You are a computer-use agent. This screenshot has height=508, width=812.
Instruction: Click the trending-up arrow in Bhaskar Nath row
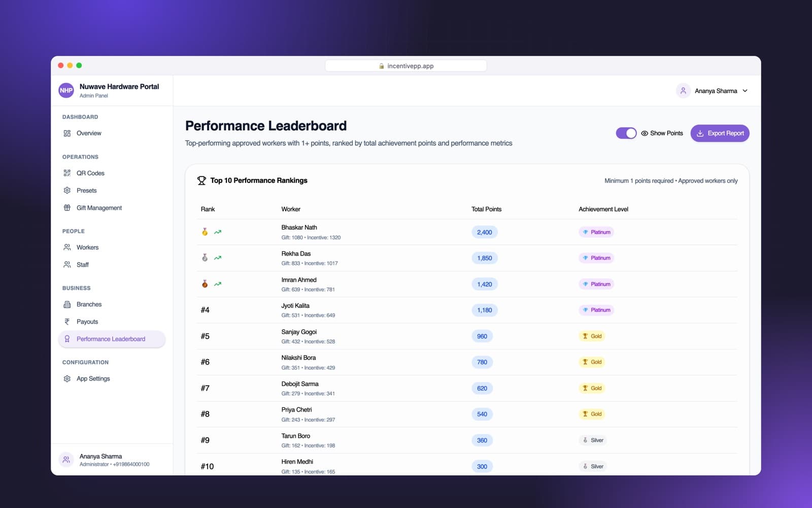coord(218,232)
